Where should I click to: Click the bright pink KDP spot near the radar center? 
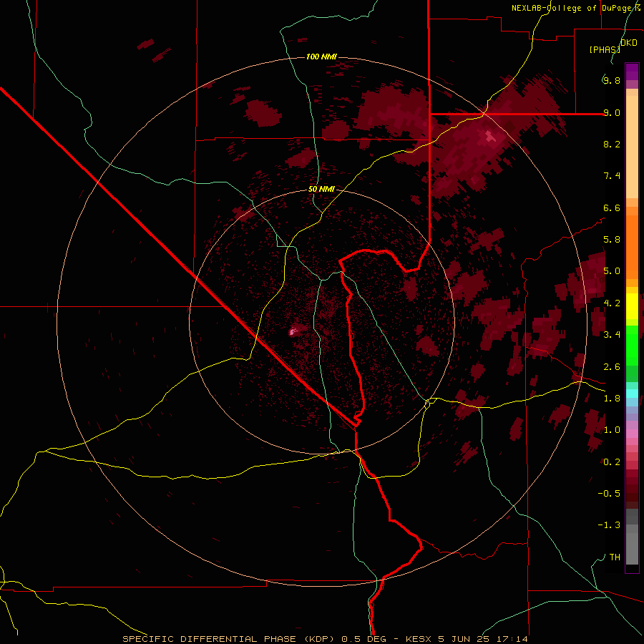[x=293, y=331]
